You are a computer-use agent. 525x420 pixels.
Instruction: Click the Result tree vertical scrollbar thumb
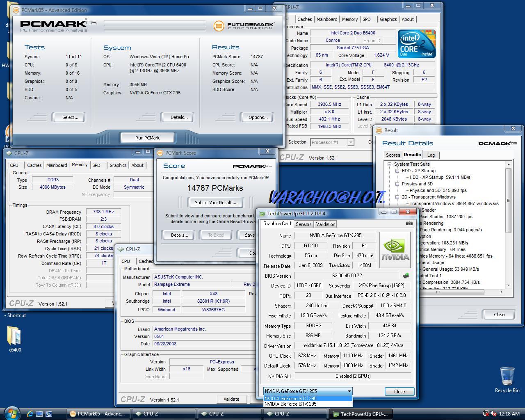click(509, 201)
